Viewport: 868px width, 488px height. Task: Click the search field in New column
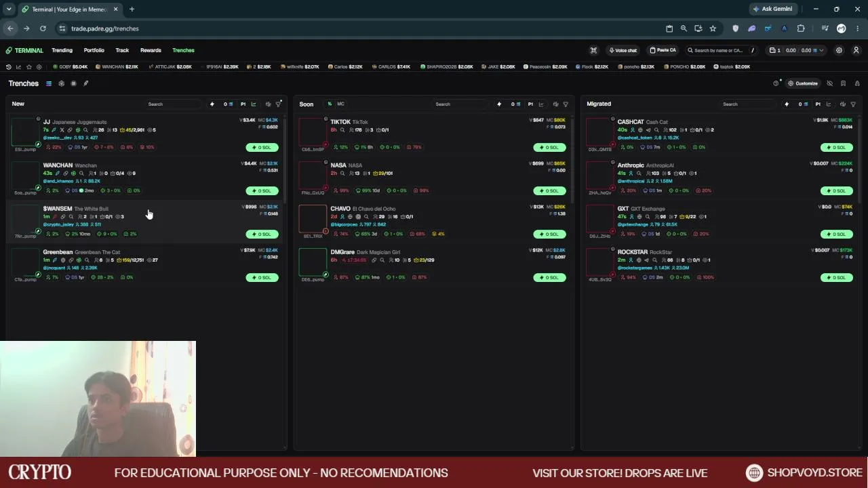click(173, 104)
